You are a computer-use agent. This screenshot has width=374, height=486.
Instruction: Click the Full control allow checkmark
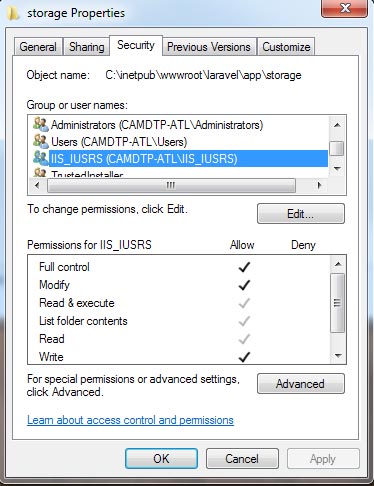click(244, 267)
